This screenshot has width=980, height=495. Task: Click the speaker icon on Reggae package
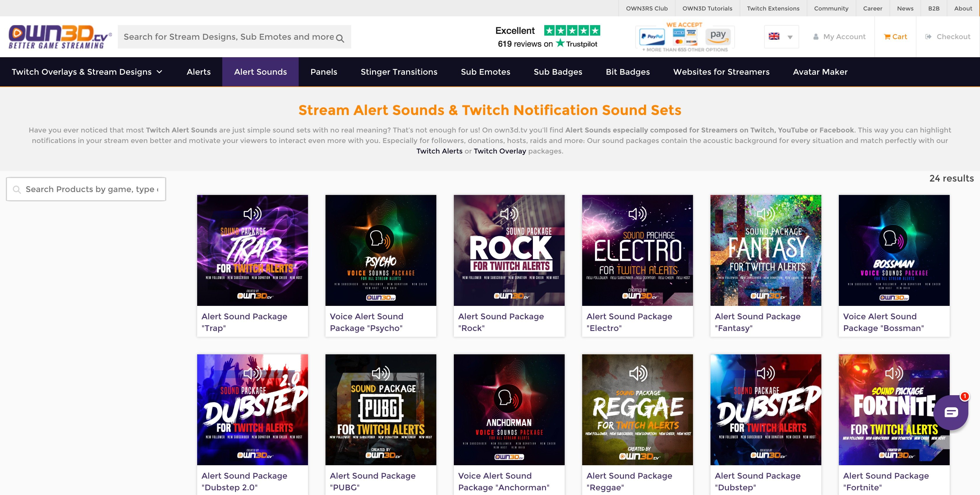click(x=638, y=373)
